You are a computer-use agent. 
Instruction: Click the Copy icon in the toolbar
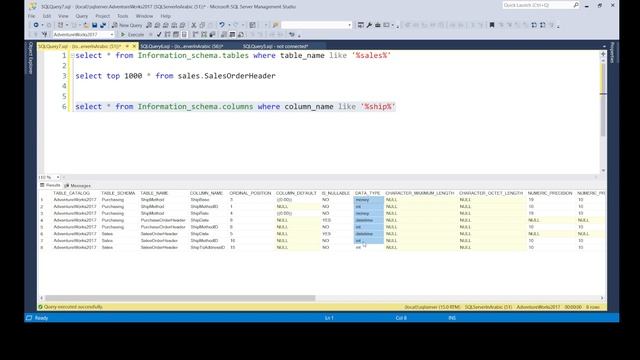click(202, 25)
